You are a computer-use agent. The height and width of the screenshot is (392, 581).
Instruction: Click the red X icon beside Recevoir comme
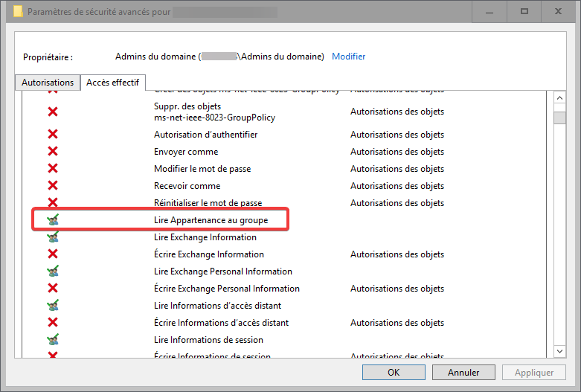(x=53, y=185)
